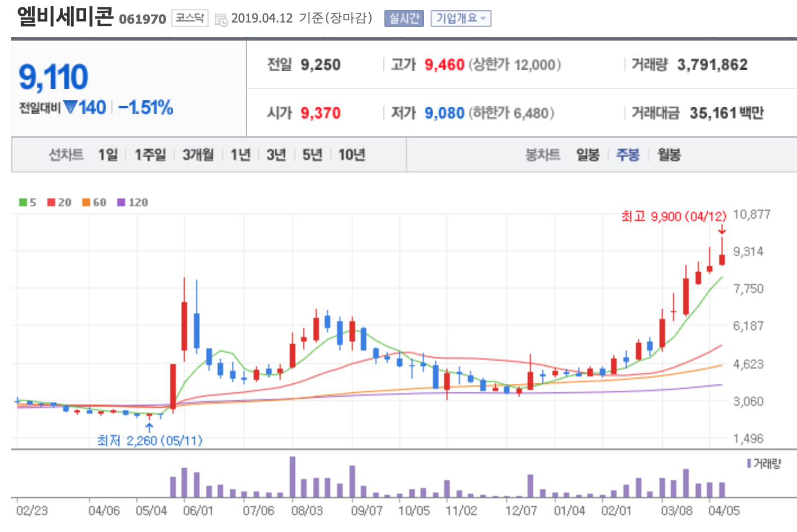This screenshot has width=797, height=532.
Task: Click the 최고 9,900 (04/12) annotation
Action: pos(674,216)
